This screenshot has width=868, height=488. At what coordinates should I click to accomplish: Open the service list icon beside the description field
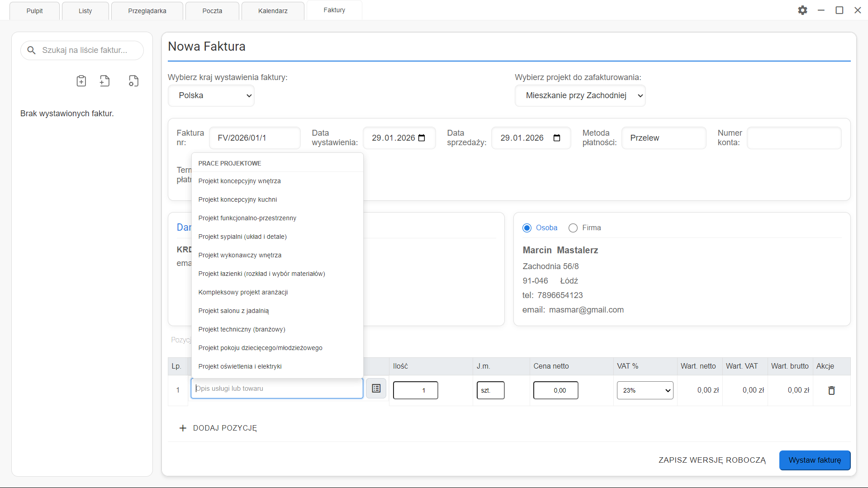click(x=376, y=389)
